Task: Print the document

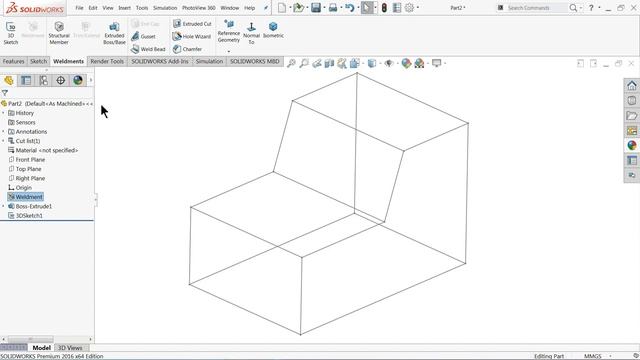Action: click(x=333, y=8)
